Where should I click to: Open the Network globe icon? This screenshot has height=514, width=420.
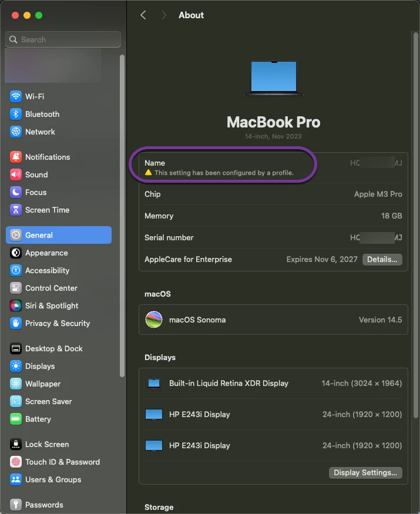[16, 132]
